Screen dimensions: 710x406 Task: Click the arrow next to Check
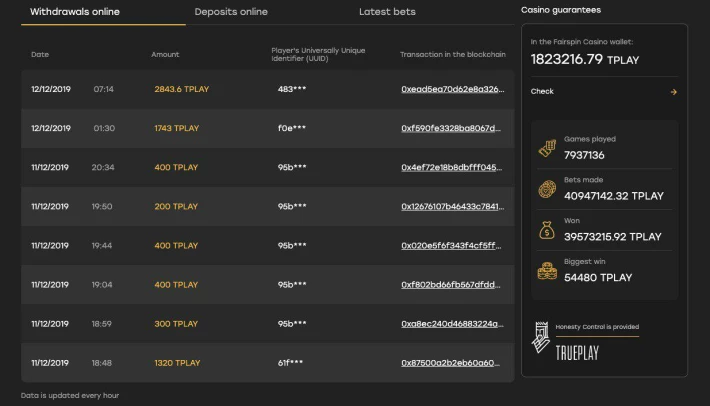tap(673, 92)
